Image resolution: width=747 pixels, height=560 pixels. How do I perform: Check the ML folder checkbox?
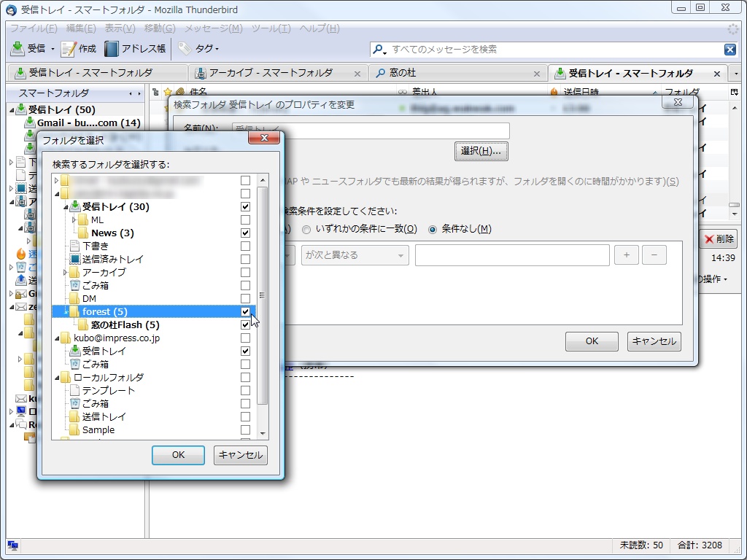pos(245,220)
